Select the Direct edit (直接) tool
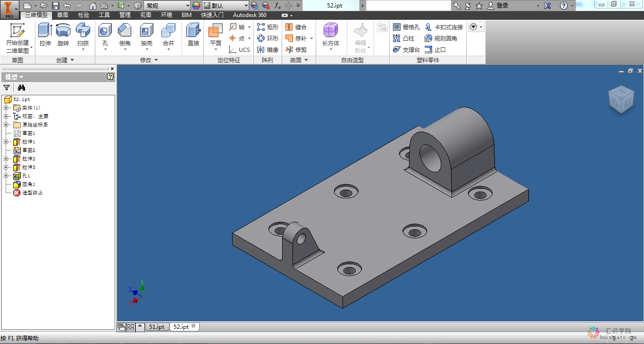 tap(193, 35)
